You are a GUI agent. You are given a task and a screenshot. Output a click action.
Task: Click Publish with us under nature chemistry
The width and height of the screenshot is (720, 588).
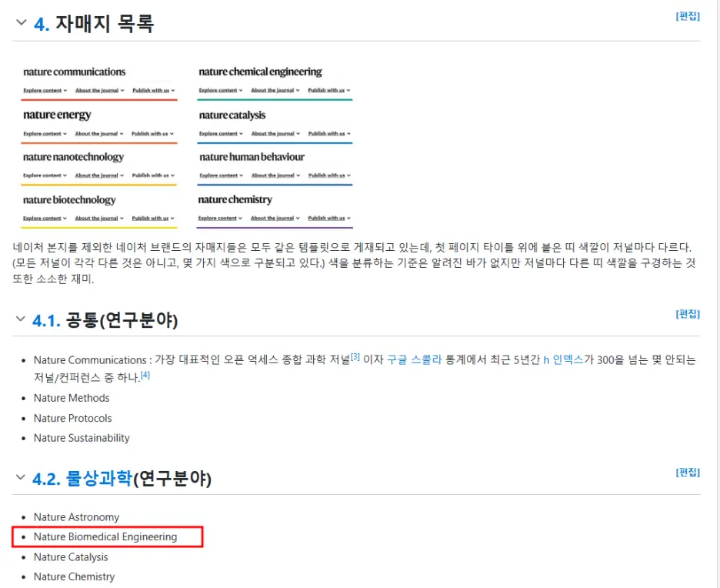(x=328, y=219)
